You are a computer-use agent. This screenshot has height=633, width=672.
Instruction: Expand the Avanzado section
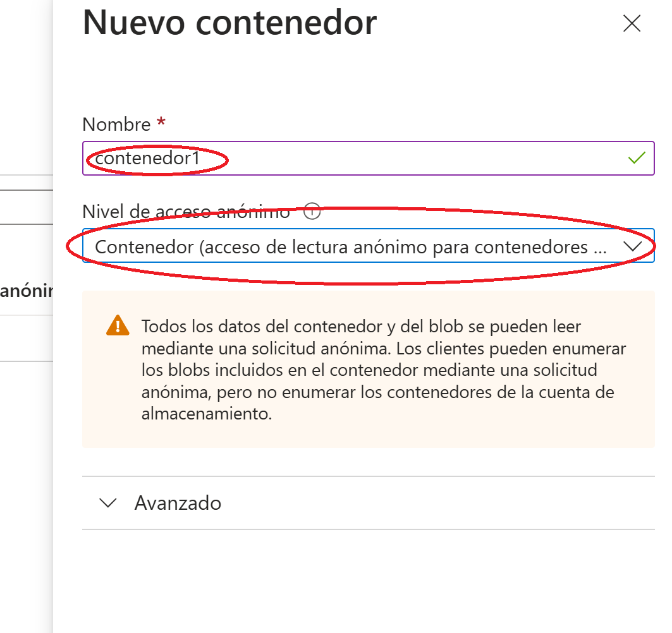tap(368, 503)
